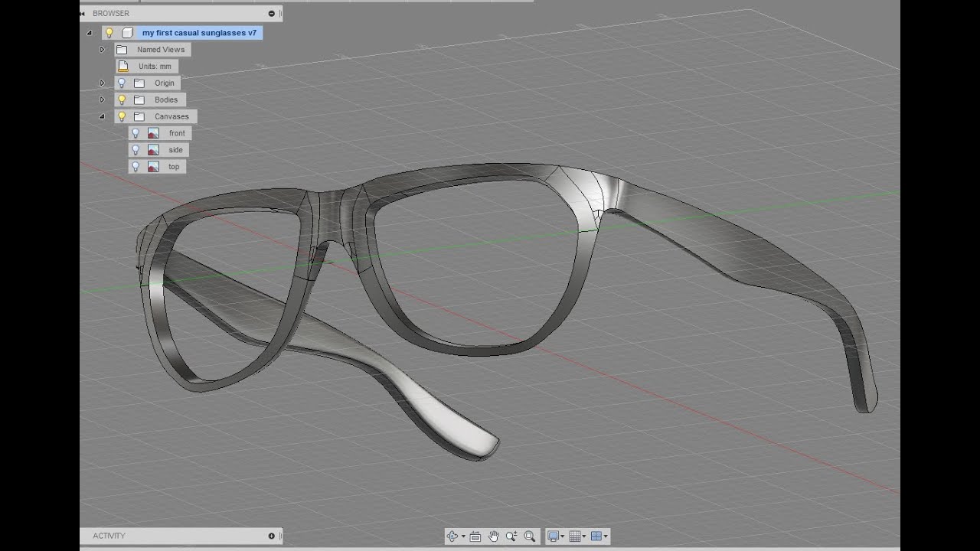Click the Browser panel resize grip
Viewport: 980px width, 551px height.
pyautogui.click(x=280, y=13)
